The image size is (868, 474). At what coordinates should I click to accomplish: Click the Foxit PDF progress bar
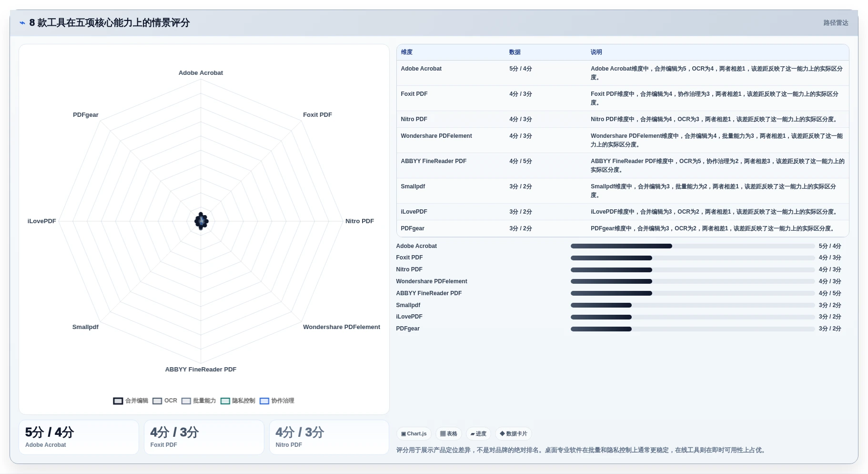click(693, 258)
